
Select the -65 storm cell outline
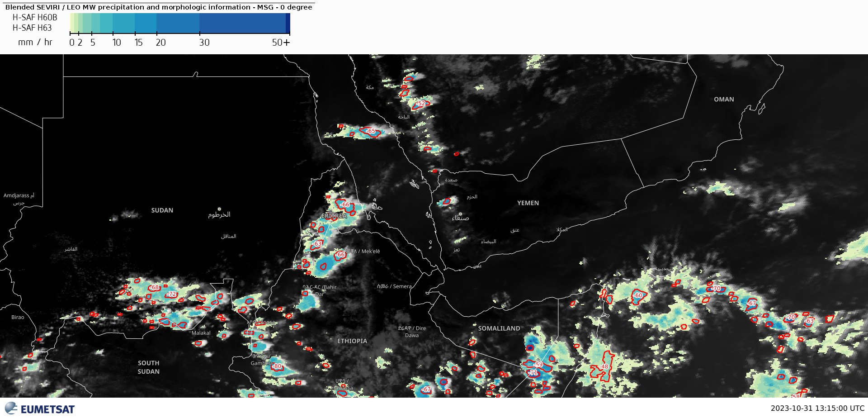point(371,131)
